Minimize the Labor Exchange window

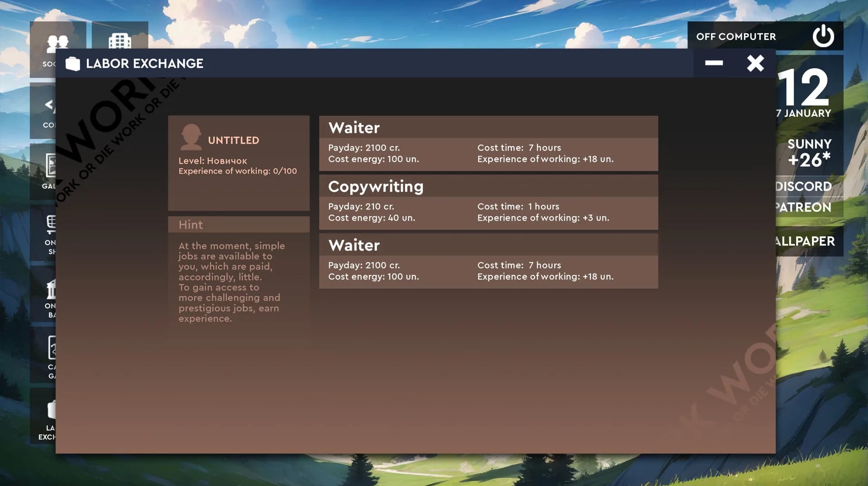click(714, 63)
